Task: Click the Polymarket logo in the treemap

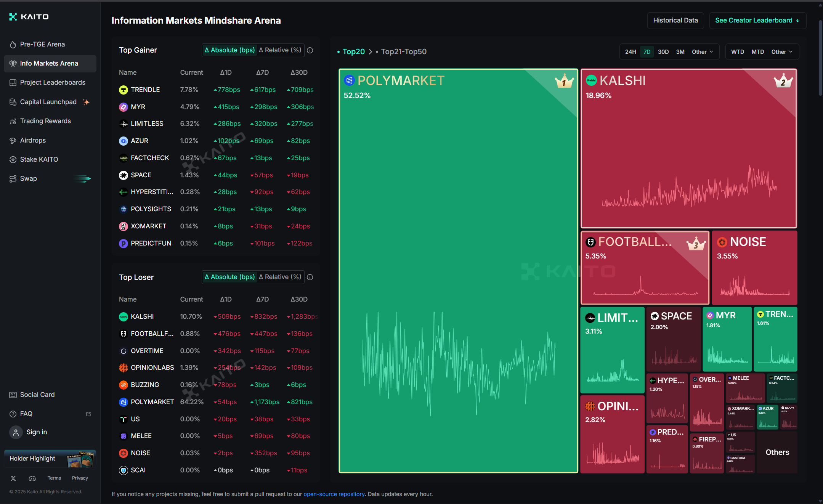Action: pos(349,80)
